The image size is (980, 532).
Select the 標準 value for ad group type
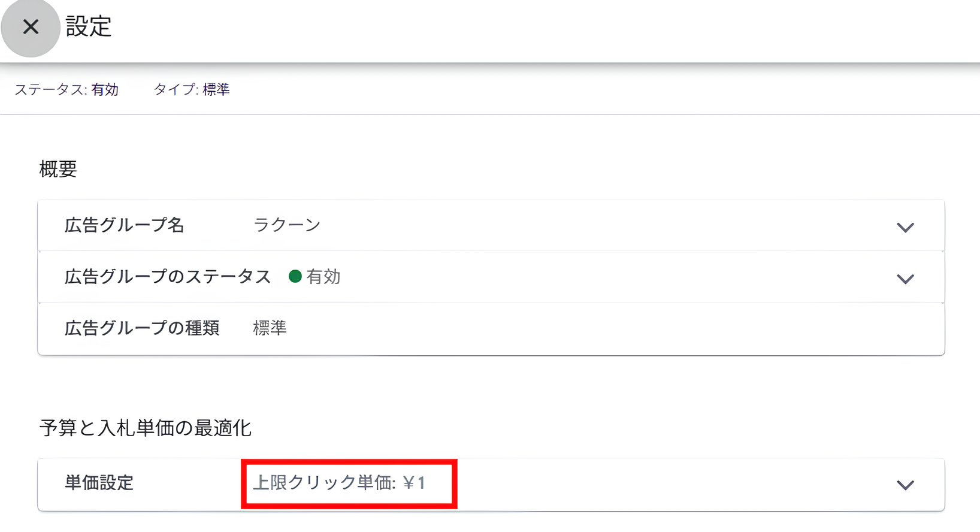[x=270, y=328]
